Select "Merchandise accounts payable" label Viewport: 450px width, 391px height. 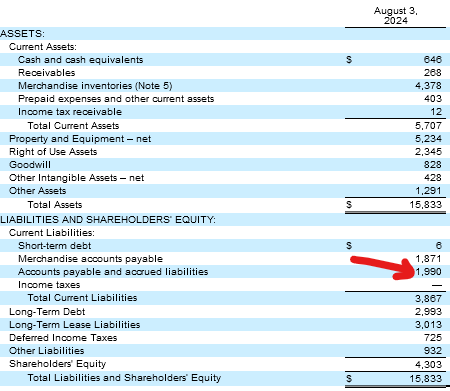(90, 259)
